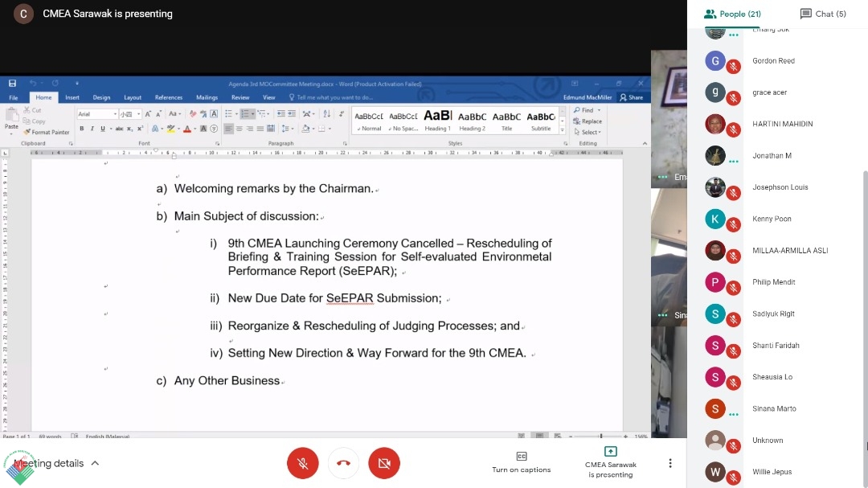The image size is (868, 488).
Task: Switch to the Layout ribbon tab
Action: 133,97
